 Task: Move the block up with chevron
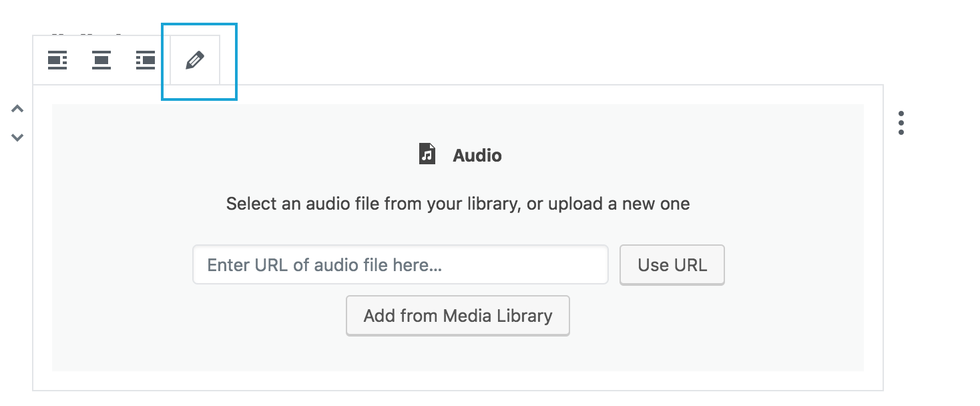(x=17, y=109)
